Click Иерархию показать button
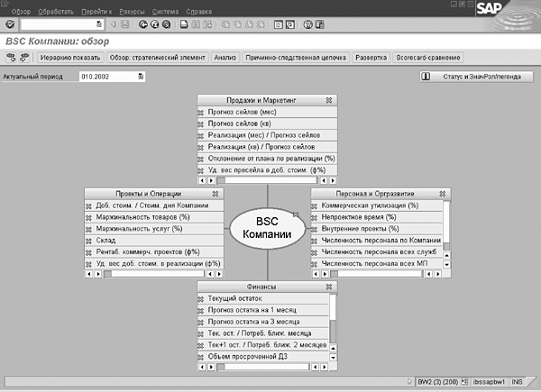541x392 pixels. 70,58
